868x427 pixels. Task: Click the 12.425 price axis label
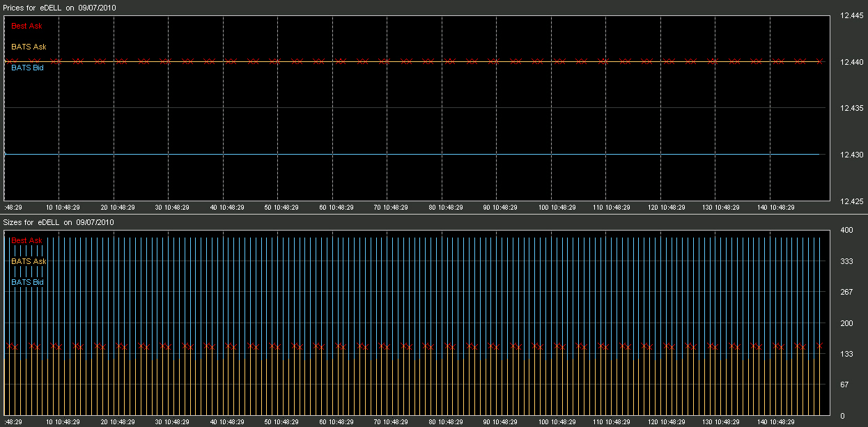pos(852,201)
